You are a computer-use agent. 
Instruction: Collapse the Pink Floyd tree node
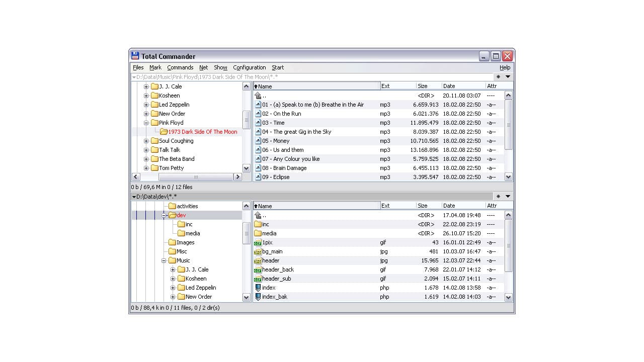point(146,123)
